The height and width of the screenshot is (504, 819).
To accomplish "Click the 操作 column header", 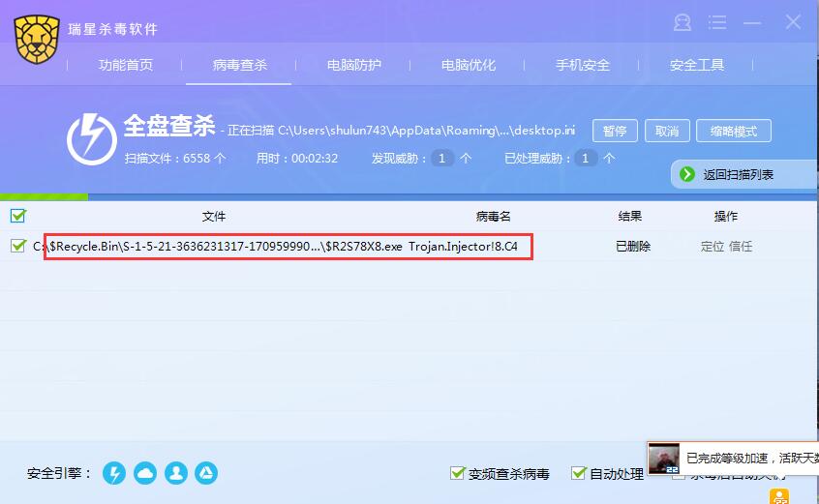I will (x=726, y=216).
